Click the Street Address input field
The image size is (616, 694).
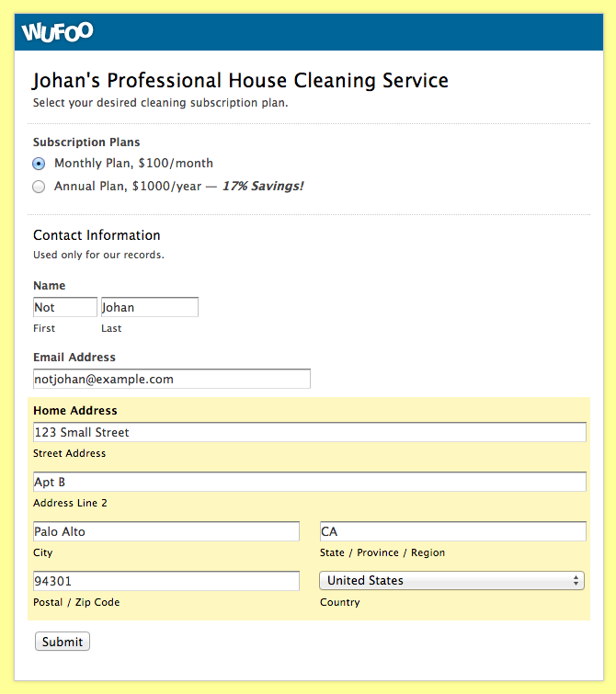click(x=309, y=432)
